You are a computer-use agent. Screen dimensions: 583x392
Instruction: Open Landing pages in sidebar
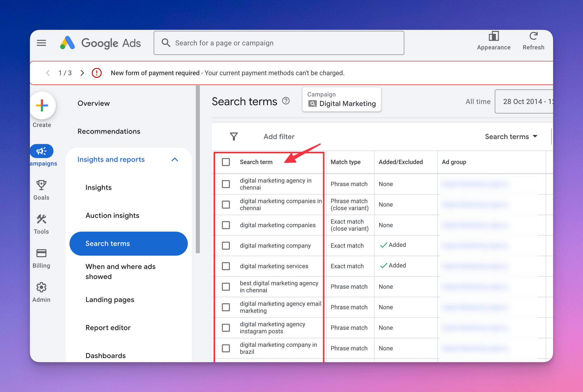[x=110, y=300]
